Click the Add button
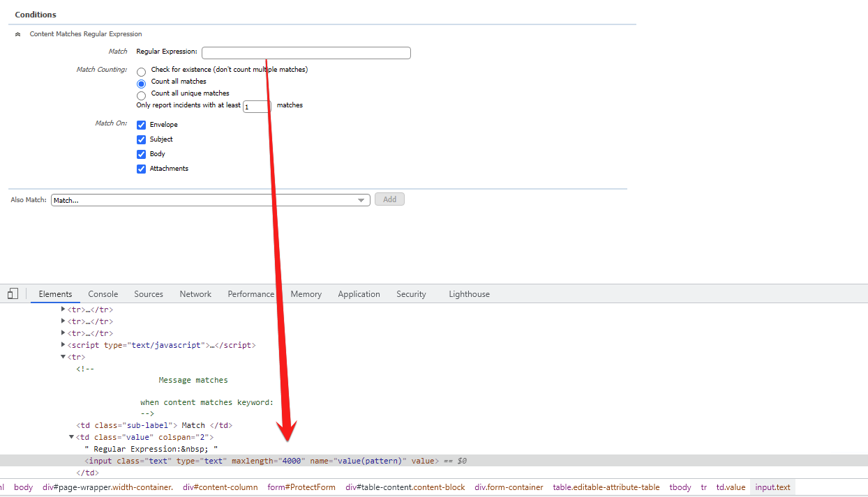The image size is (868, 497). 389,199
